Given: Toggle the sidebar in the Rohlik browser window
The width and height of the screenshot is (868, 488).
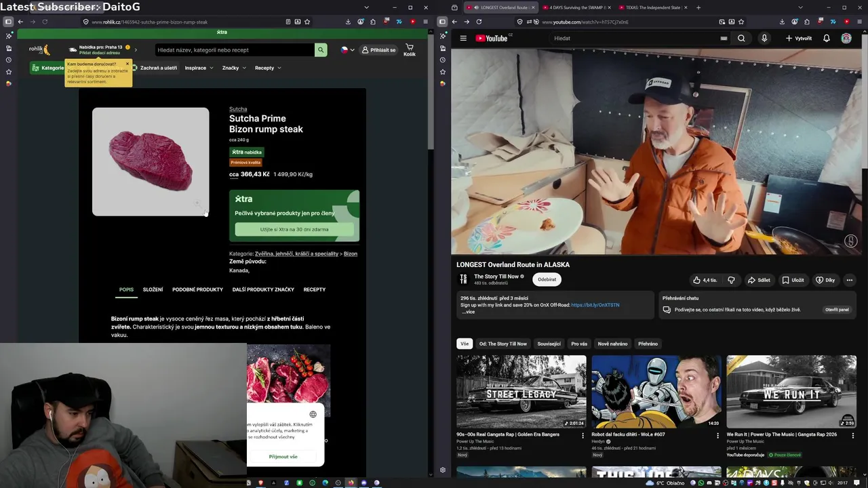Looking at the screenshot, I should point(8,22).
